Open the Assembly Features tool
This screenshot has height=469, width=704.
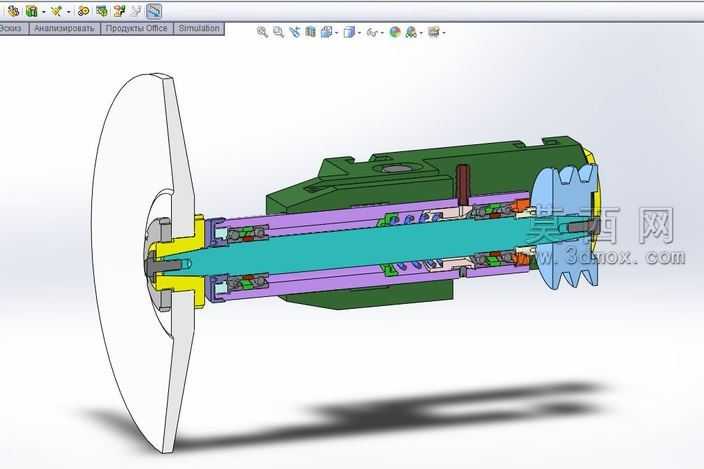[31, 11]
